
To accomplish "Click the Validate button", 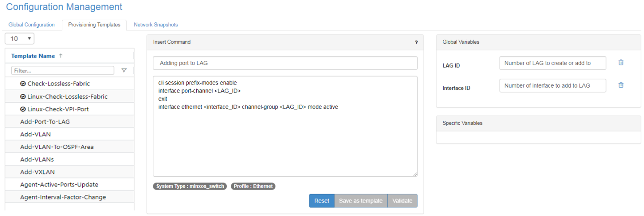I will pos(402,201).
